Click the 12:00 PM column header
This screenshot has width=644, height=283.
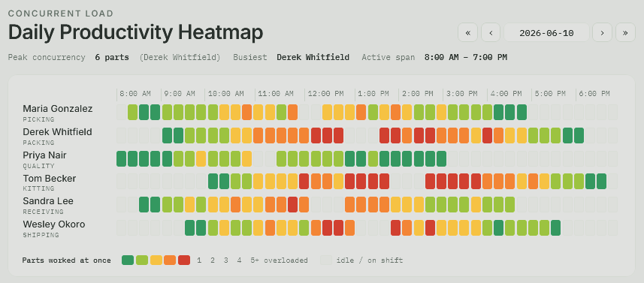325,94
